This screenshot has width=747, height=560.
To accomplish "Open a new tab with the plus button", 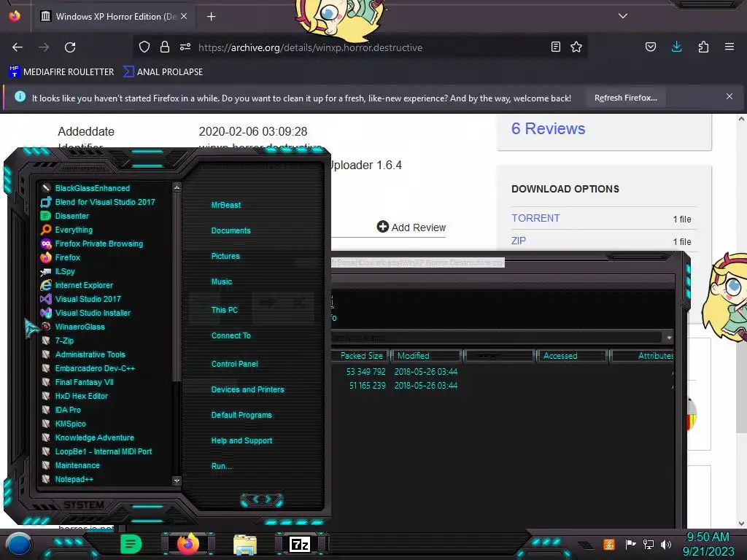I will pos(211,17).
